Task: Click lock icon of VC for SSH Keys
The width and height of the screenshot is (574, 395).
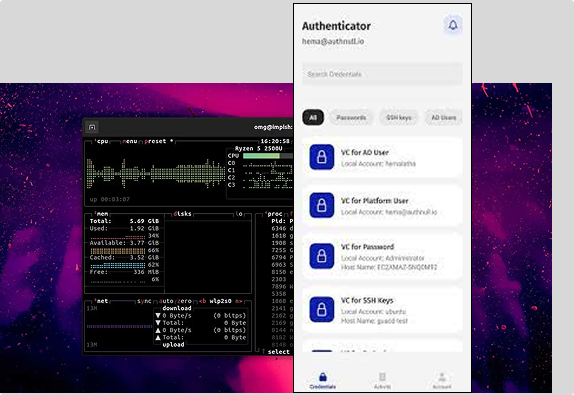Action: 321,309
